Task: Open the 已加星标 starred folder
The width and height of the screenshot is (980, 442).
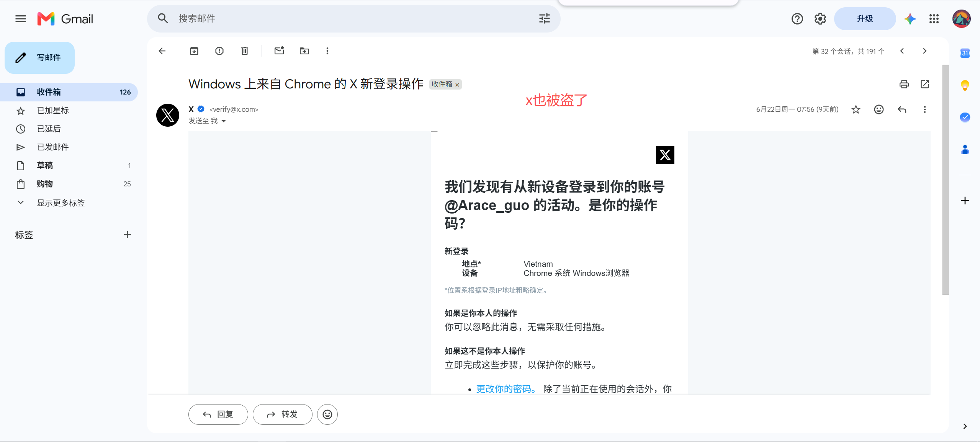Action: tap(69, 111)
